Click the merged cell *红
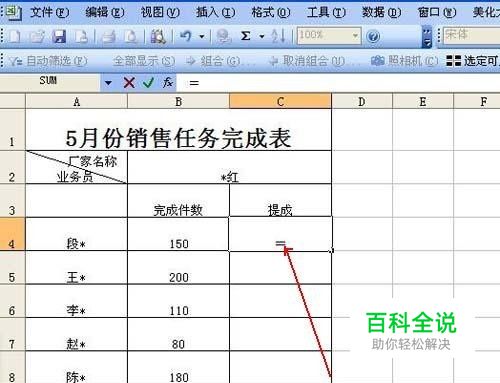500x383 pixels. pyautogui.click(x=229, y=167)
